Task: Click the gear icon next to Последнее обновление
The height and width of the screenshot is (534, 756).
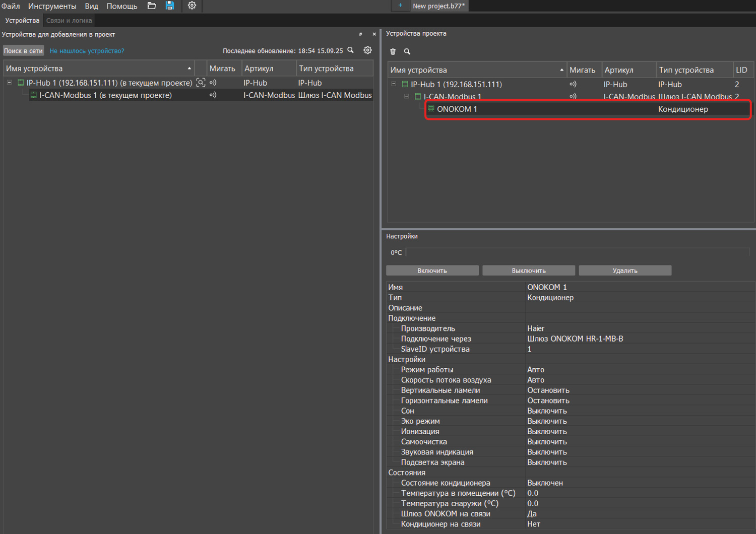Action: coord(368,50)
